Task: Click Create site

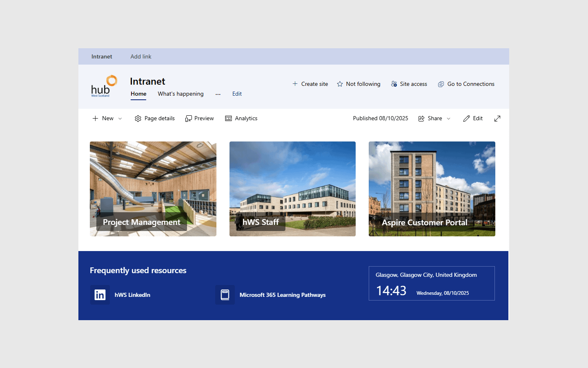Action: click(310, 84)
